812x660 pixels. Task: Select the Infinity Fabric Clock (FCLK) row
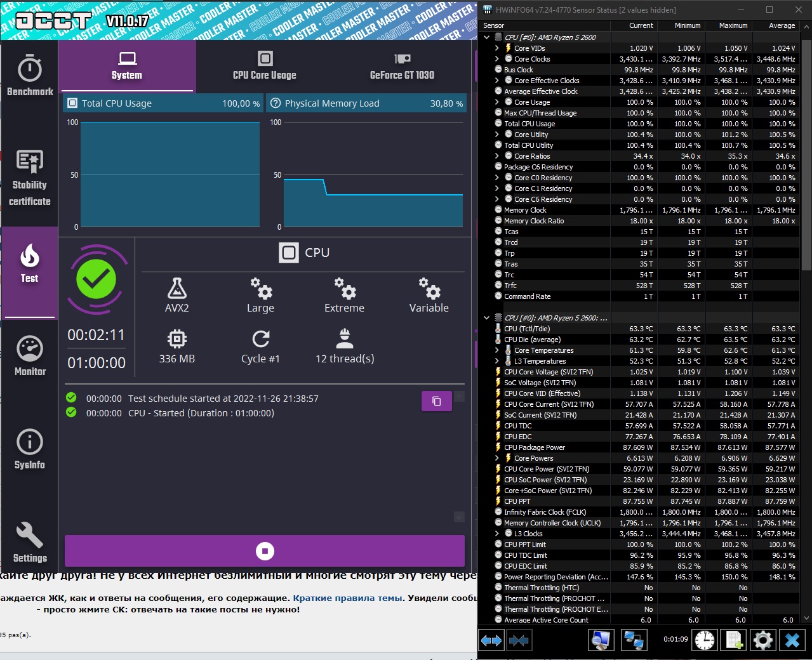point(640,512)
